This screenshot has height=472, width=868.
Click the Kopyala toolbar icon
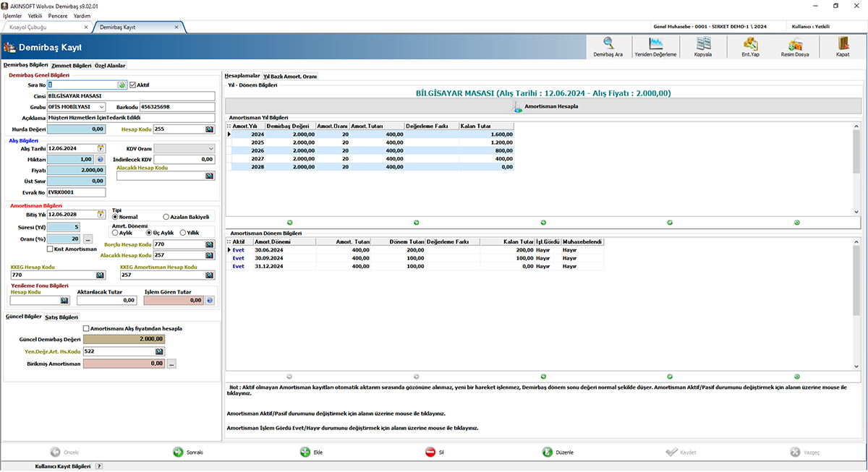click(703, 46)
